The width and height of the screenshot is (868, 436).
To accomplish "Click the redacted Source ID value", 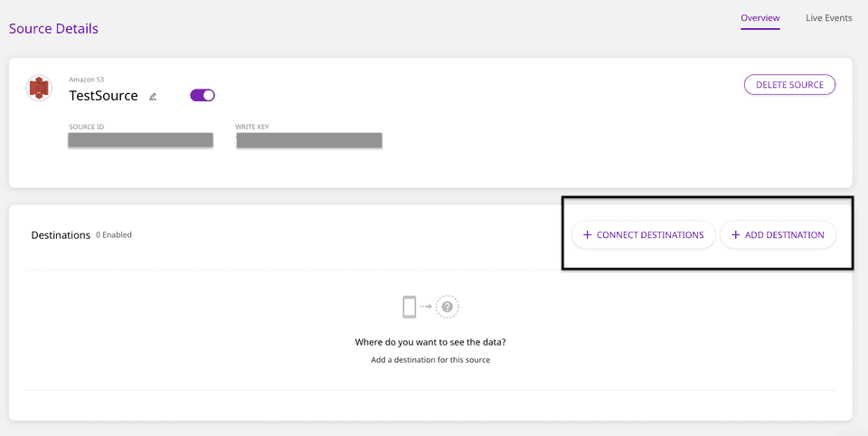I will 140,140.
